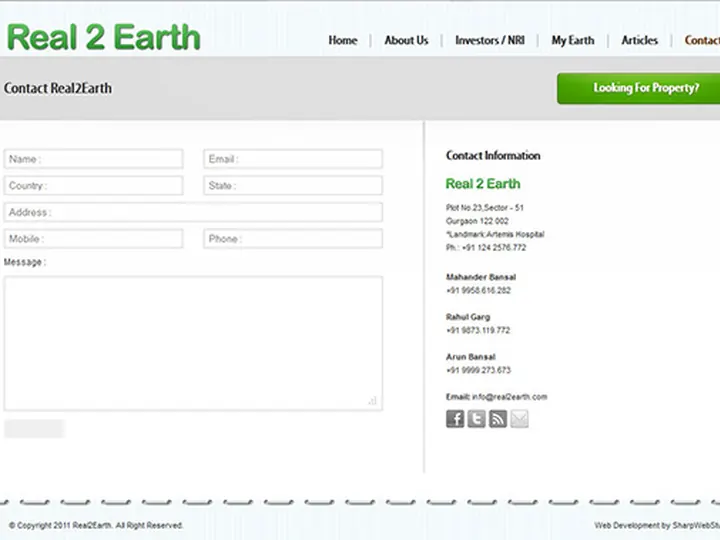The image size is (720, 540).
Task: Click the Looking For Property? button
Action: [x=639, y=88]
